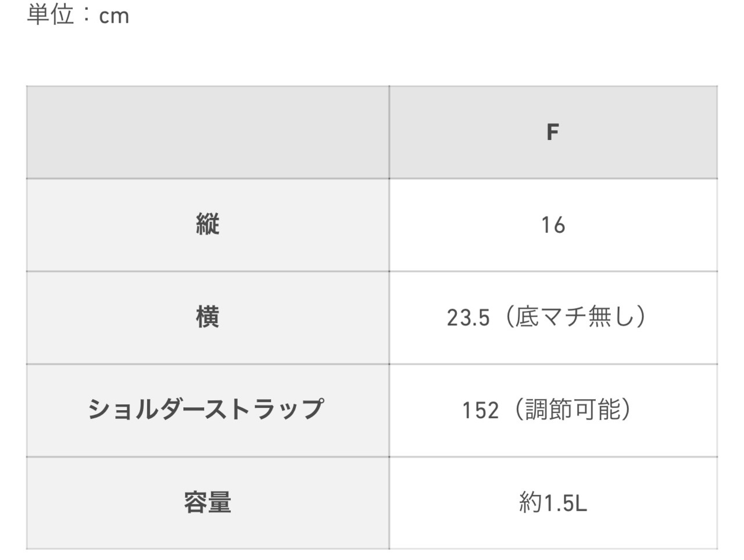Click the "23.5" width number
The height and width of the screenshot is (560, 744).
(x=468, y=318)
